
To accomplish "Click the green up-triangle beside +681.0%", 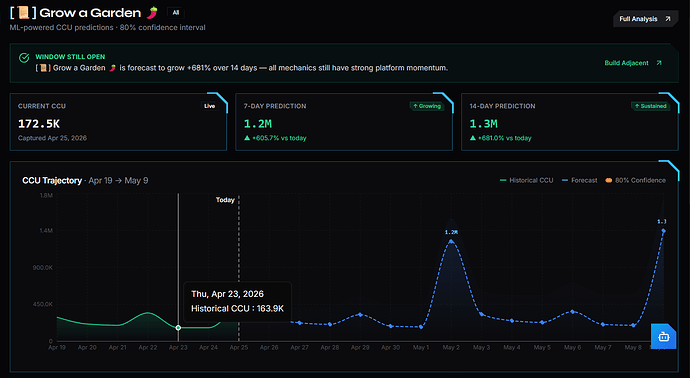I will [x=473, y=138].
